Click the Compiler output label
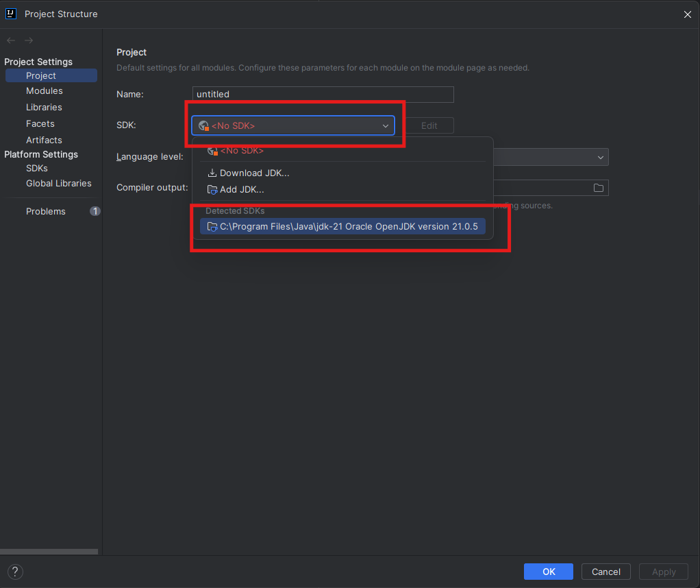This screenshot has height=588, width=700. [152, 188]
